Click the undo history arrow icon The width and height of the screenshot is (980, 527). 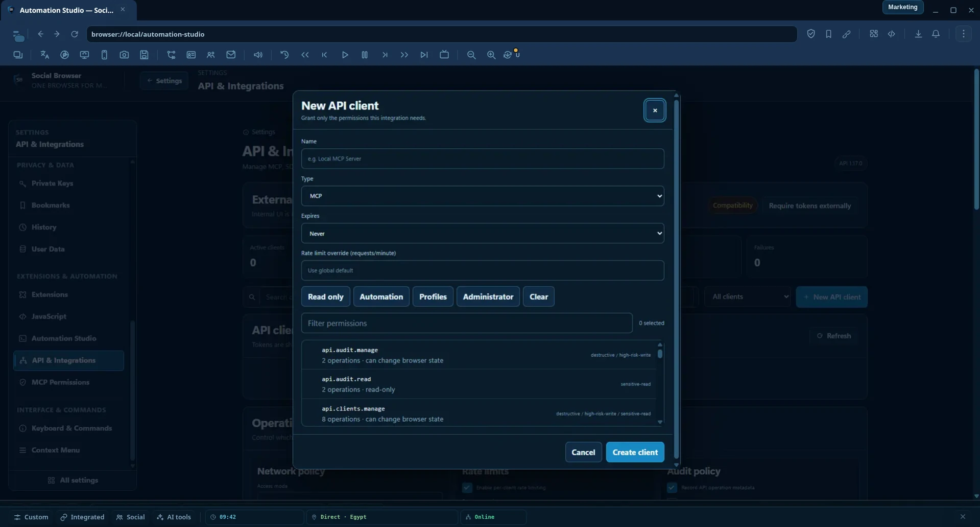(x=284, y=55)
